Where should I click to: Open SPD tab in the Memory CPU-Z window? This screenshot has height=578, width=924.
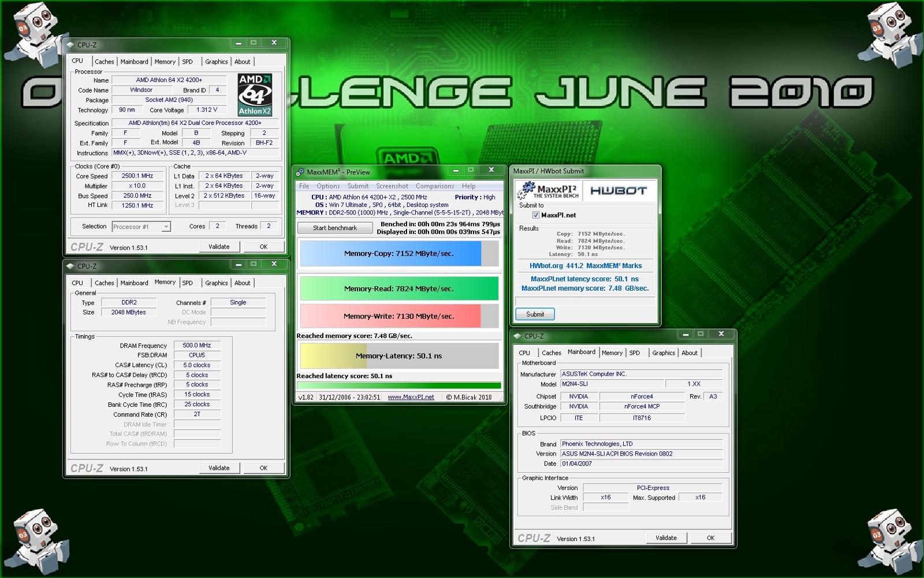pos(188,283)
